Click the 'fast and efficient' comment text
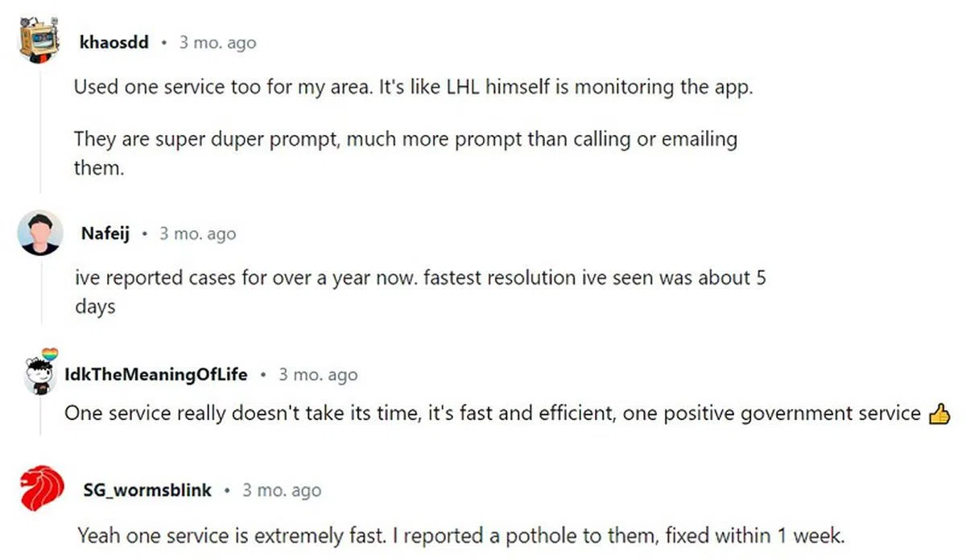The image size is (966, 560). pyautogui.click(x=492, y=414)
